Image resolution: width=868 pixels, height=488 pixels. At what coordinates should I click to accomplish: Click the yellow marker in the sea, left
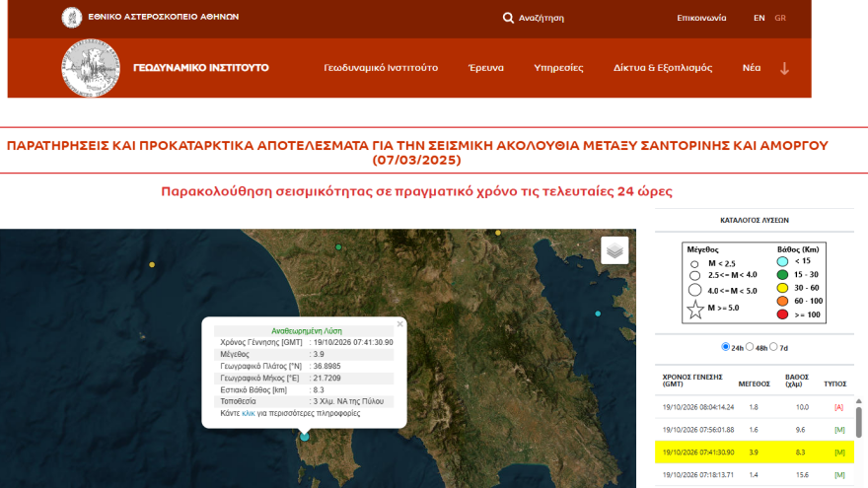(152, 264)
